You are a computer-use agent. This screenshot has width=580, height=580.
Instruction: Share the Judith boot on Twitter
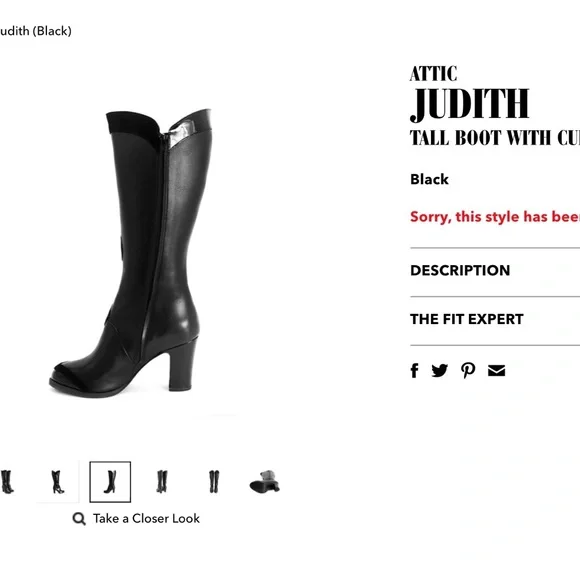coord(439,370)
